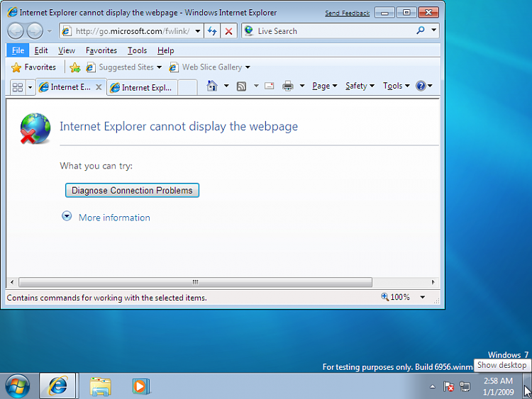Open the Favorites menu in menu bar

pos(101,50)
